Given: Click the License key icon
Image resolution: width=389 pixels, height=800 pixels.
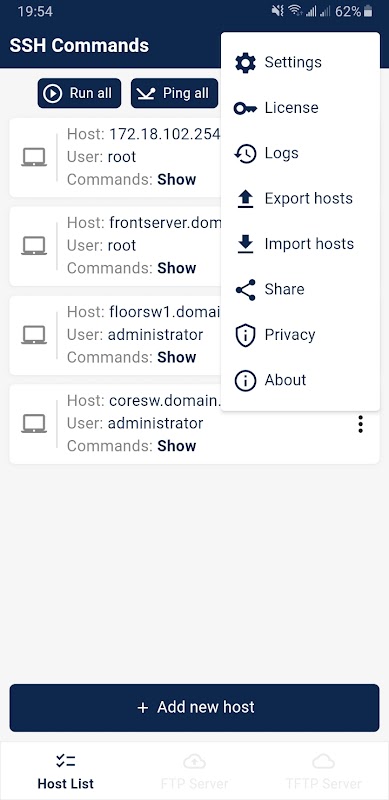Looking at the screenshot, I should pos(245,108).
